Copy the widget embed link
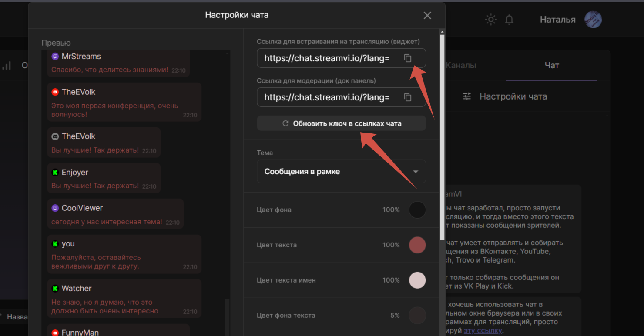Image resolution: width=644 pixels, height=336 pixels. tap(408, 58)
